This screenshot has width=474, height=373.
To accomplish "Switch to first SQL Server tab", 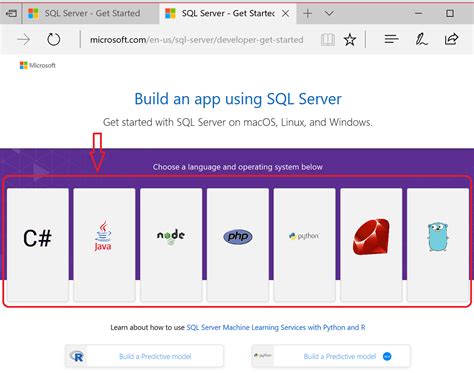I will point(90,13).
